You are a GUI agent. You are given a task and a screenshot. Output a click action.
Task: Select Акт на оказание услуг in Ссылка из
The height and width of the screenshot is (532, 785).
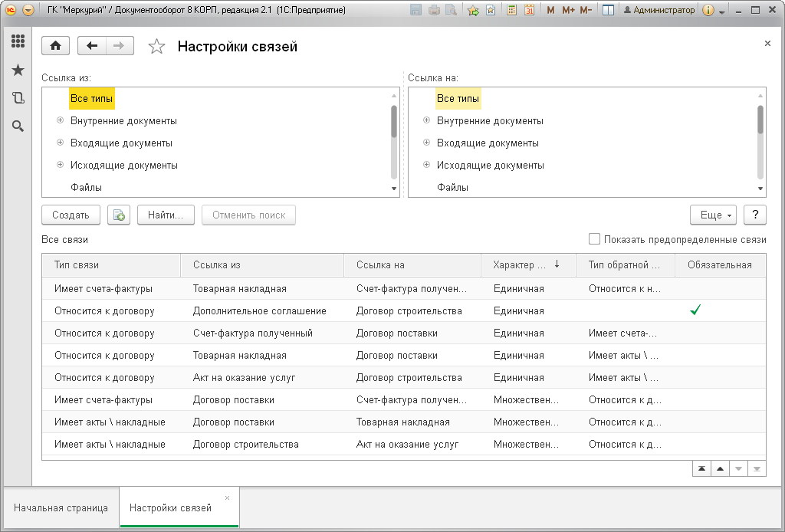click(x=262, y=377)
